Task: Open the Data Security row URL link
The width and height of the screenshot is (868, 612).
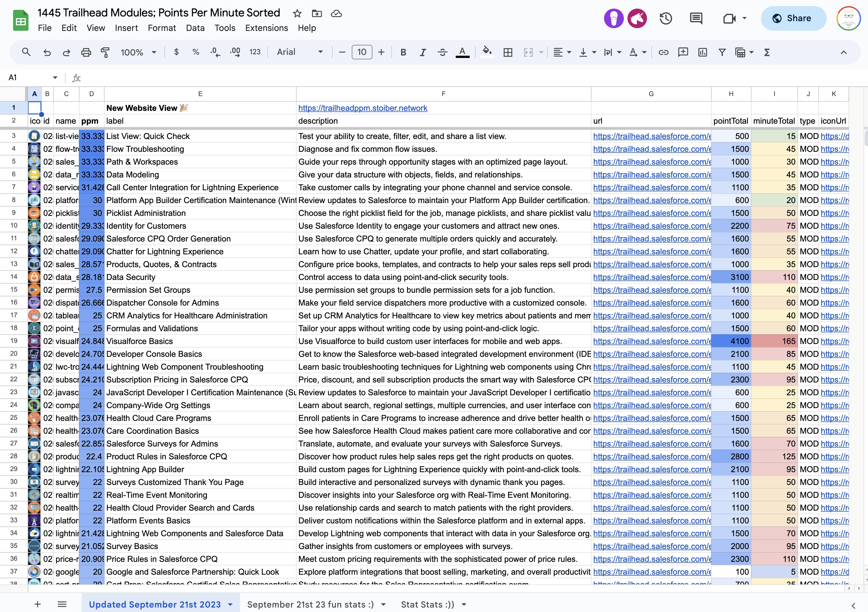Action: [x=652, y=277]
